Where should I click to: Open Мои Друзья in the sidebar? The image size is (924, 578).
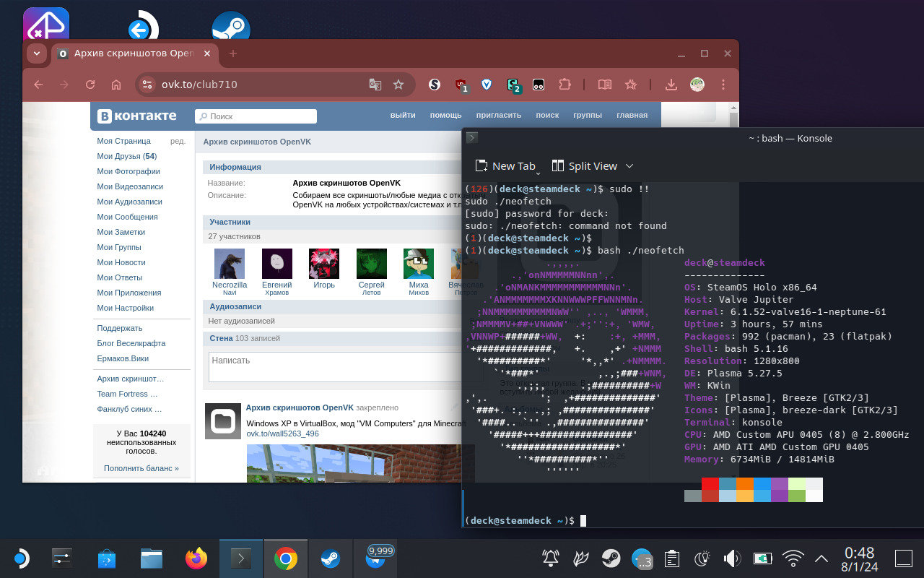[x=127, y=156]
